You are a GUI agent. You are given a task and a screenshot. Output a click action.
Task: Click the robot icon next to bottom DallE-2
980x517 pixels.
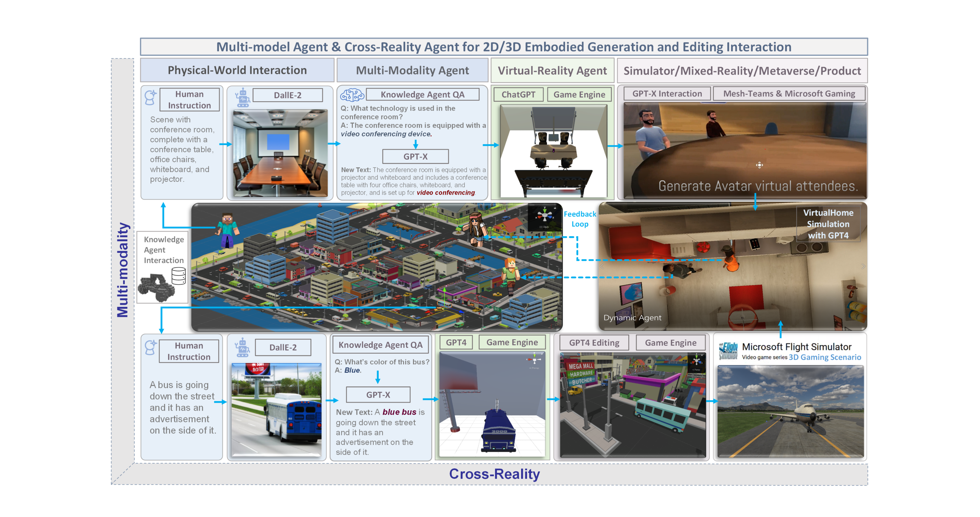[242, 348]
